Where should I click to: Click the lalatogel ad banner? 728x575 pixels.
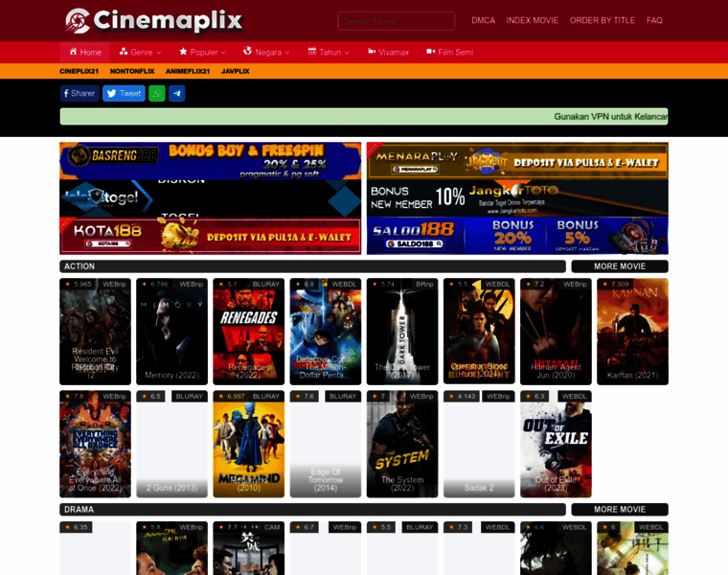[211, 198]
